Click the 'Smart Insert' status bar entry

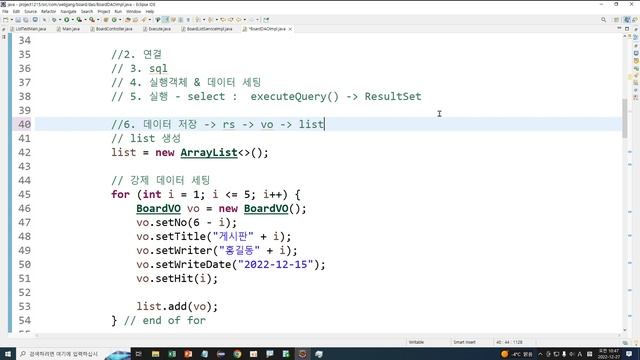tap(464, 342)
